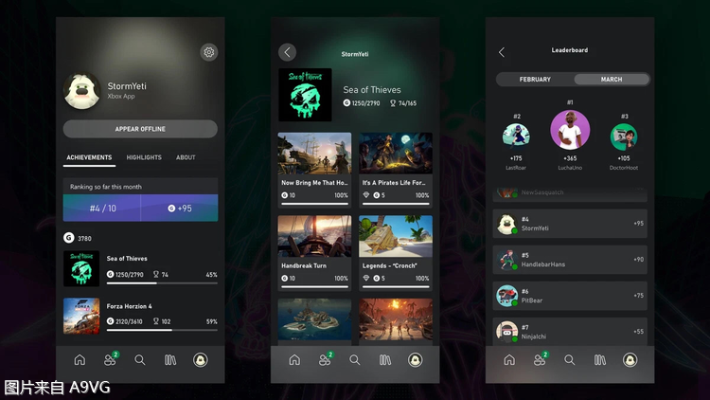Click StormYeti yeti avatar on profile screen
Screen dimensions: 710x400
pyautogui.click(x=82, y=91)
